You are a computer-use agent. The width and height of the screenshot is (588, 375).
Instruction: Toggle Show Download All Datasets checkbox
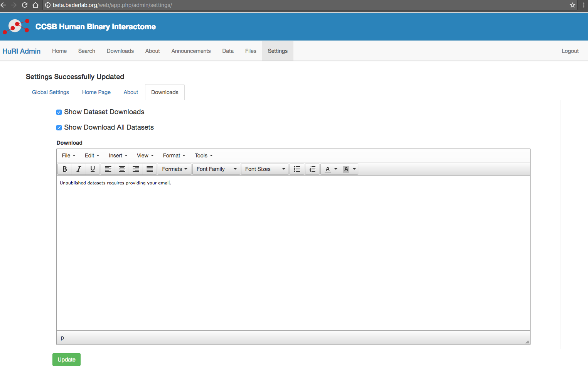click(59, 128)
